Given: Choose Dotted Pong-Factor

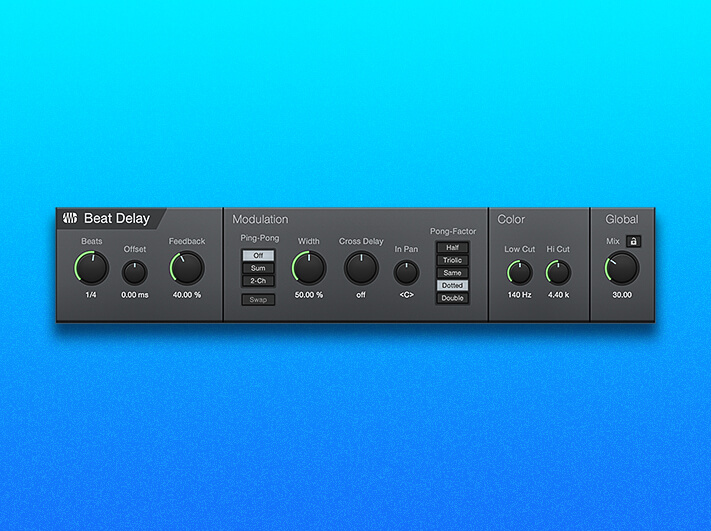Looking at the screenshot, I should [x=452, y=286].
